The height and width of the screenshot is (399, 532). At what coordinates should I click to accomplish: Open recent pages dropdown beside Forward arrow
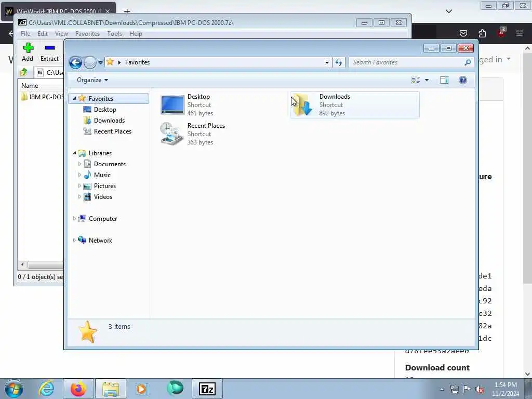pos(100,62)
